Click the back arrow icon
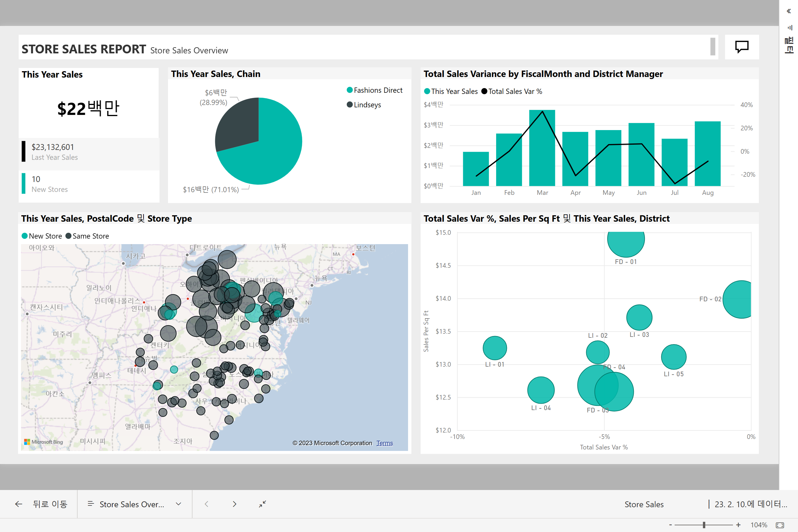Screen dimensions: 798x532 tap(19, 504)
